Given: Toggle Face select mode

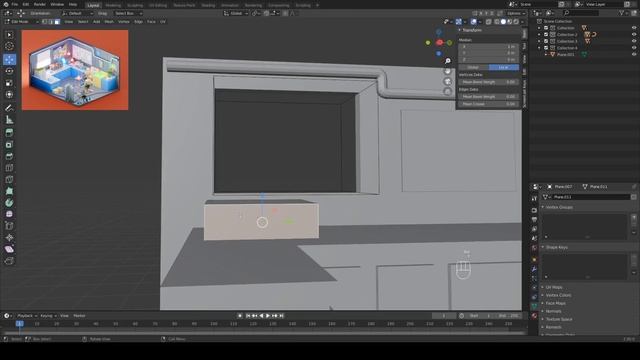Looking at the screenshot, I should [x=57, y=22].
